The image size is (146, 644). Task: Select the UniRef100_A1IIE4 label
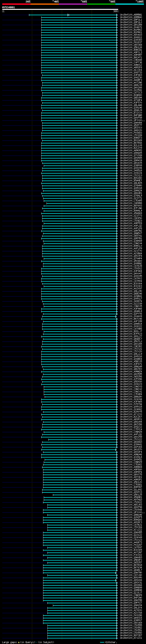(x=131, y=70)
